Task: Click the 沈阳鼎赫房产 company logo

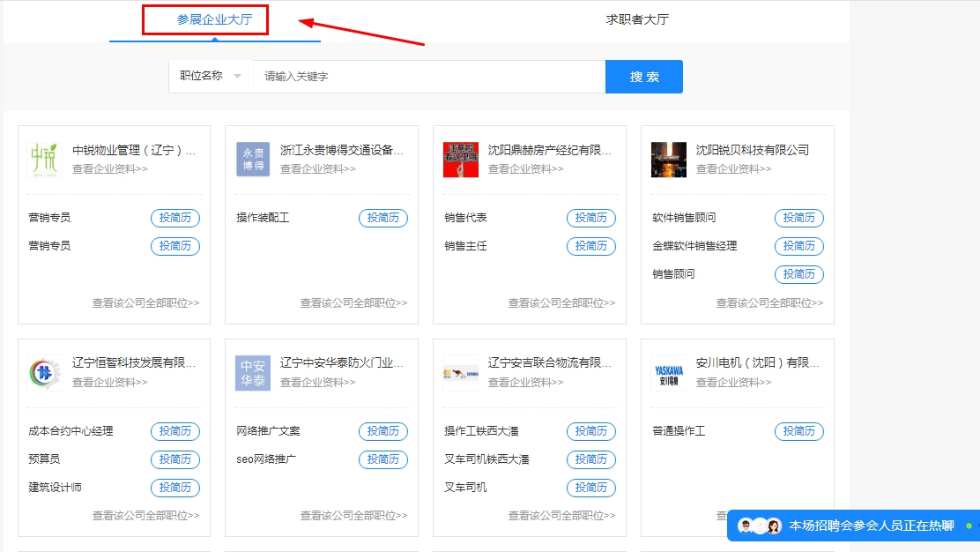Action: pyautogui.click(x=461, y=159)
